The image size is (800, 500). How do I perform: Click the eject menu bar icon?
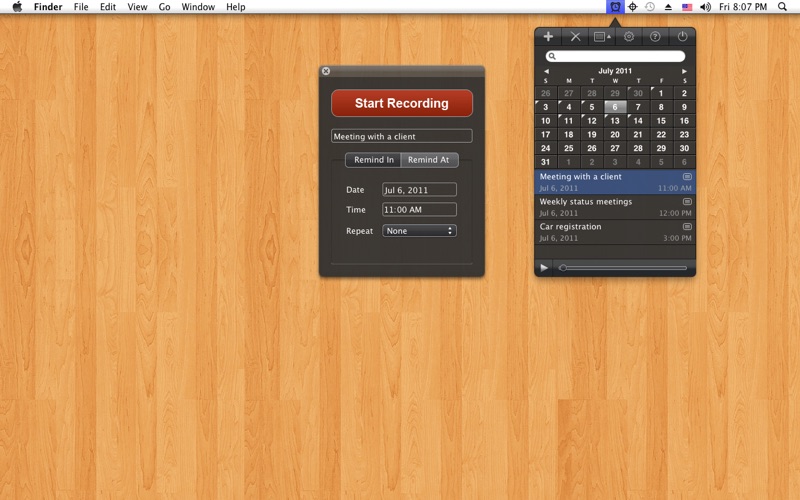coord(668,7)
